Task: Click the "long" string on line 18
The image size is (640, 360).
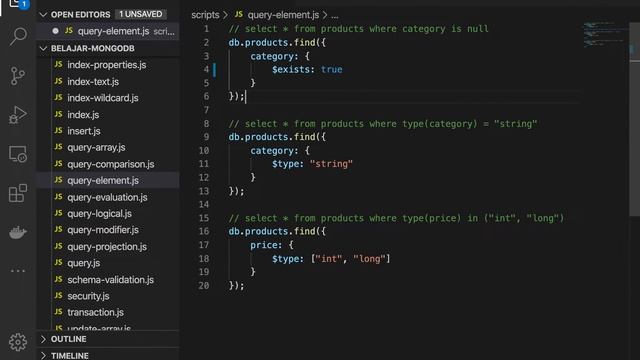Action: click(369, 258)
